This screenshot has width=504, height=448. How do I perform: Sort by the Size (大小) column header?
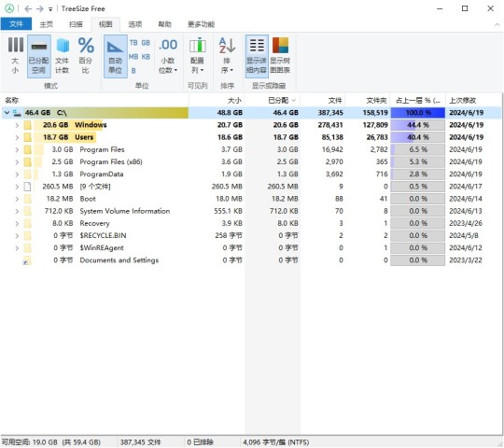point(217,100)
